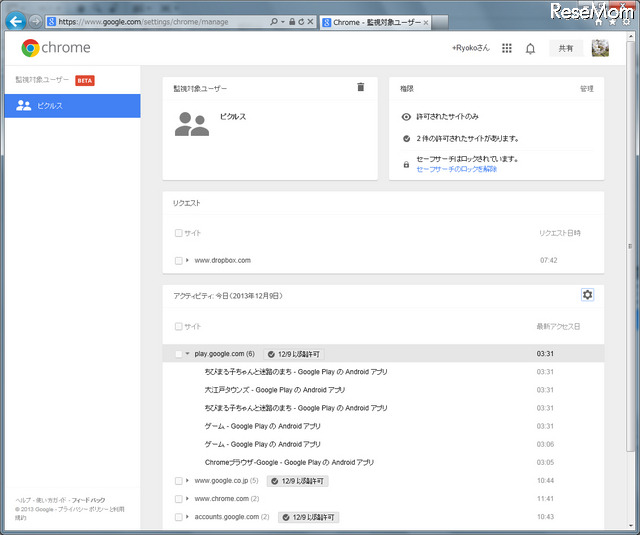The image size is (640, 535).
Task: Click the SafeSearch unlock link
Action: click(456, 169)
